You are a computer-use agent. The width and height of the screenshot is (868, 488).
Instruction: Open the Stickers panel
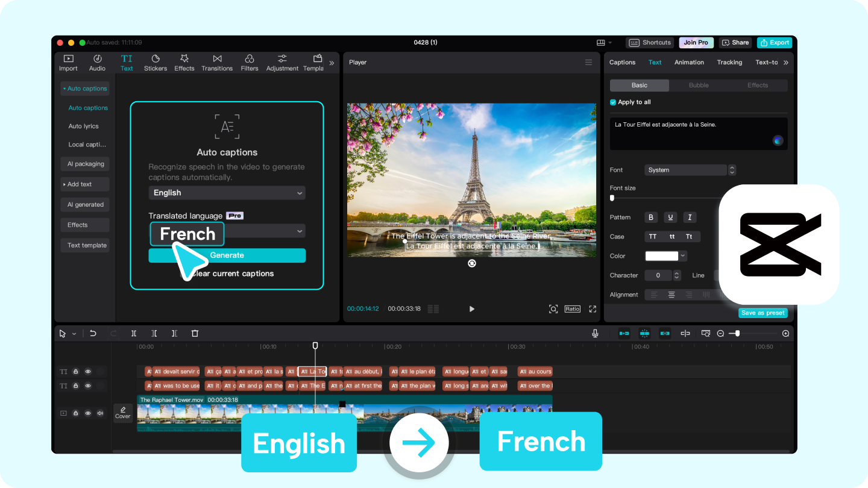pyautogui.click(x=156, y=62)
